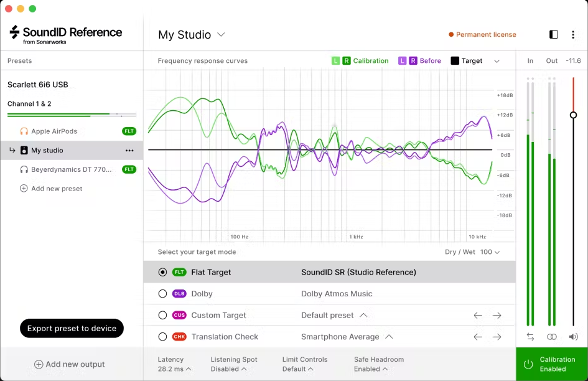Image resolution: width=588 pixels, height=381 pixels.
Task: Expand the My Studio title dropdown
Action: 221,35
